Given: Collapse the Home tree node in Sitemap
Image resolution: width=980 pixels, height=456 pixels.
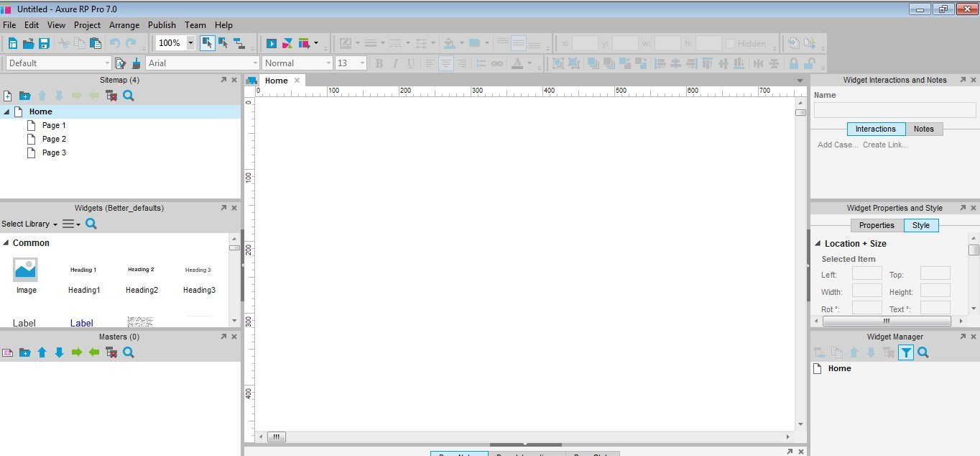Looking at the screenshot, I should [x=6, y=112].
